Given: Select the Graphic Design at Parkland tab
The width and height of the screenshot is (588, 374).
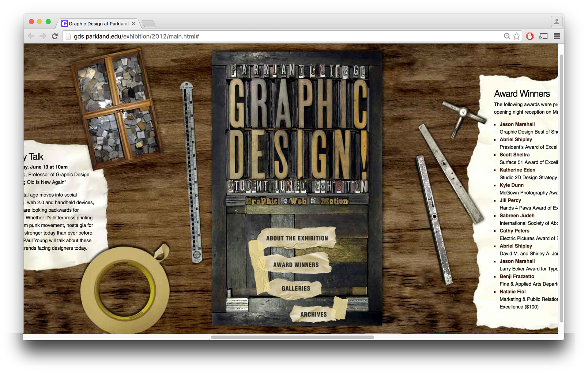Looking at the screenshot, I should point(98,24).
